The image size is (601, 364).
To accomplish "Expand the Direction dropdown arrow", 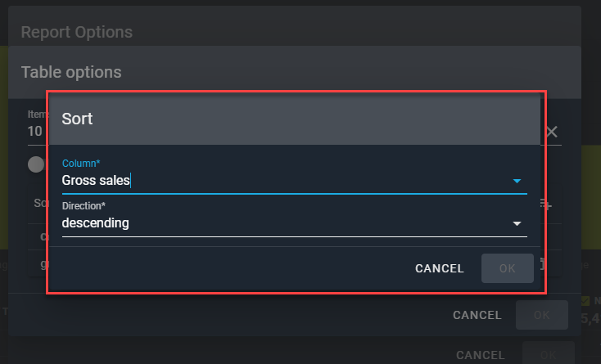I will [x=517, y=223].
